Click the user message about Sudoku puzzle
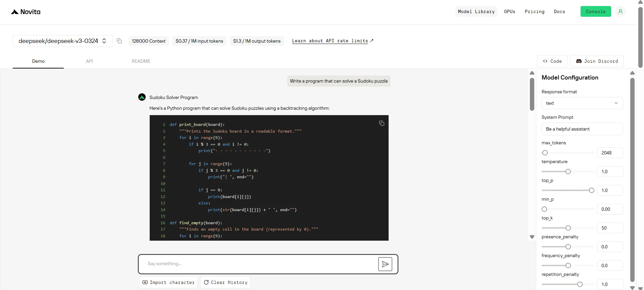This screenshot has width=644, height=290. 339,81
